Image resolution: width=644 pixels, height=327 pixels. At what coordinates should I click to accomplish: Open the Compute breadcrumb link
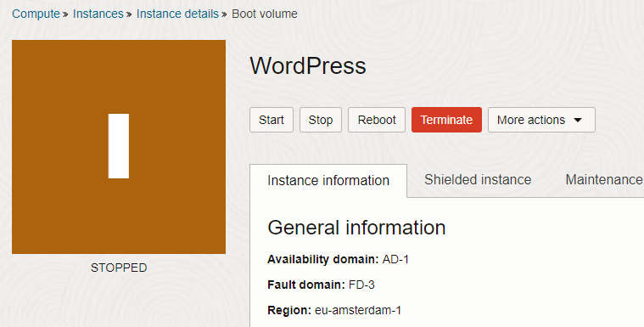[x=36, y=14]
